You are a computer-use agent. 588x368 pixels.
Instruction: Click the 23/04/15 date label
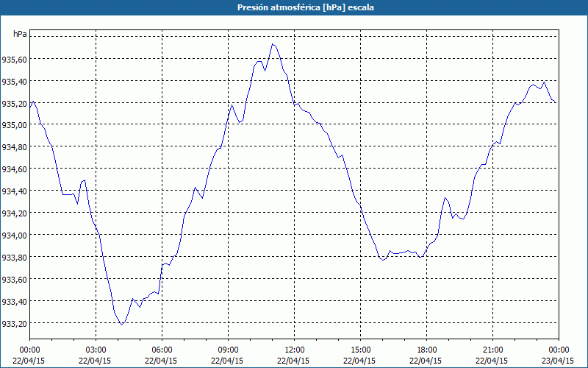coord(558,361)
